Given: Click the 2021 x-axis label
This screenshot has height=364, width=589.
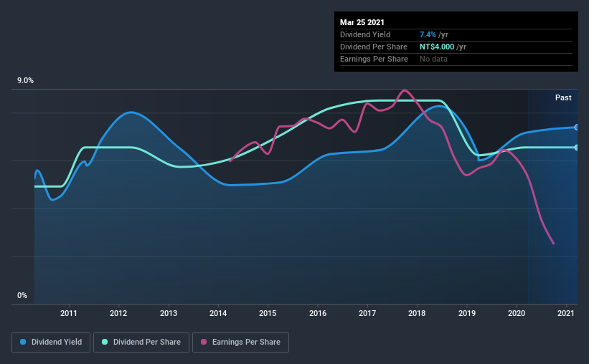Looking at the screenshot, I should [x=566, y=313].
